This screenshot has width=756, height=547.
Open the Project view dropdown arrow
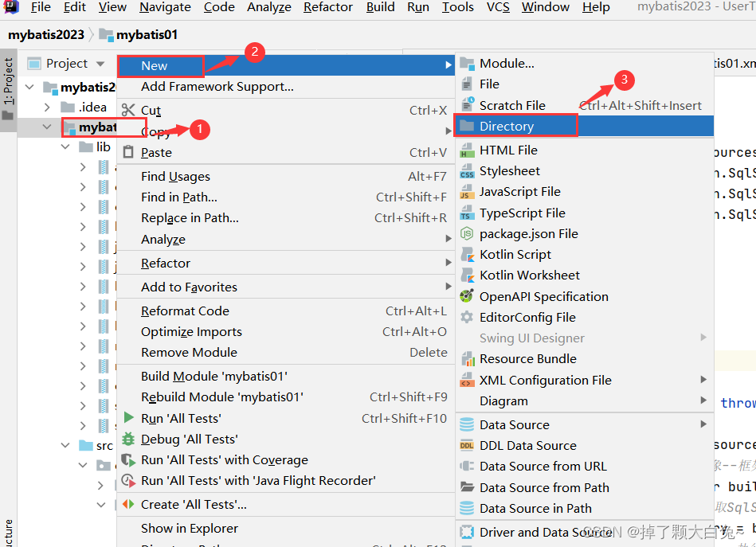100,64
